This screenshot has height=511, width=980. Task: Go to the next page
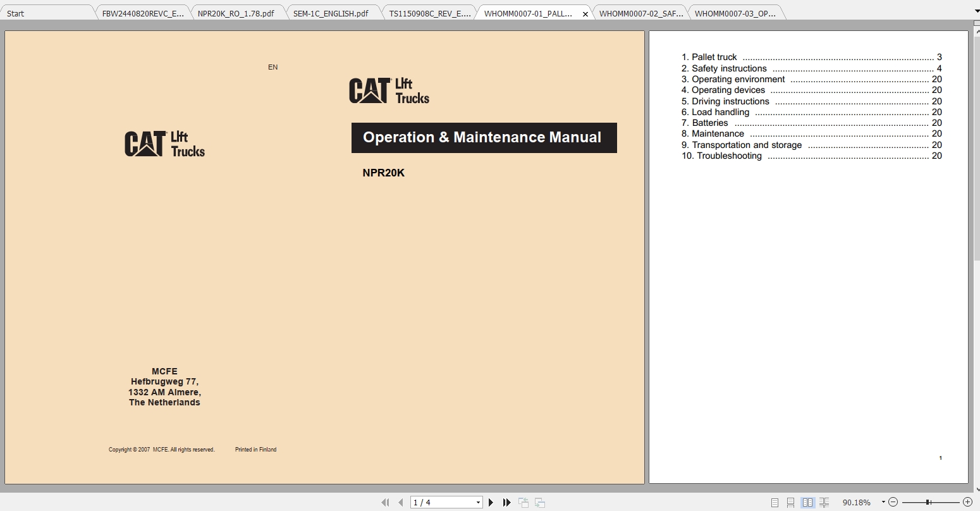pos(491,502)
